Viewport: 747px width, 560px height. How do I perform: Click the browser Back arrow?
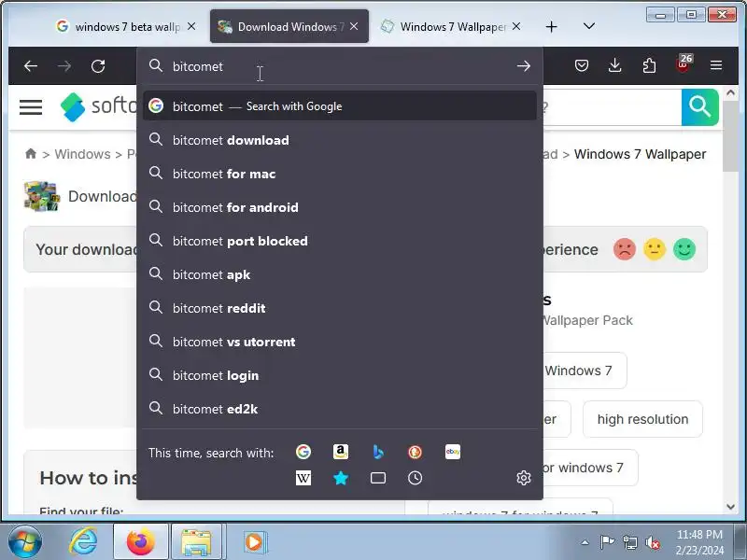tap(31, 66)
